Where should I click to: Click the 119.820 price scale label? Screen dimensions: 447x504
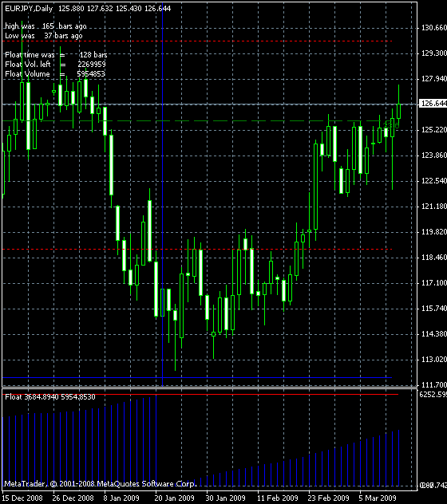point(433,232)
